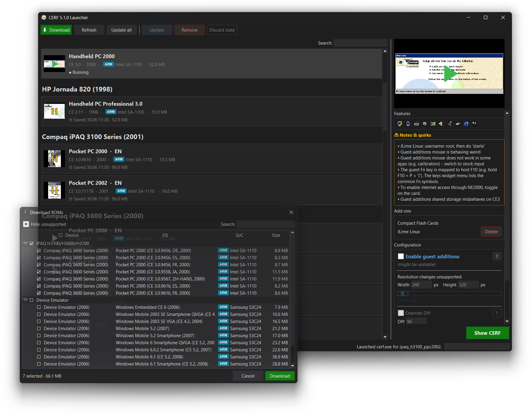
Task: Click the Internet Explorer feature icon
Action: [466, 124]
